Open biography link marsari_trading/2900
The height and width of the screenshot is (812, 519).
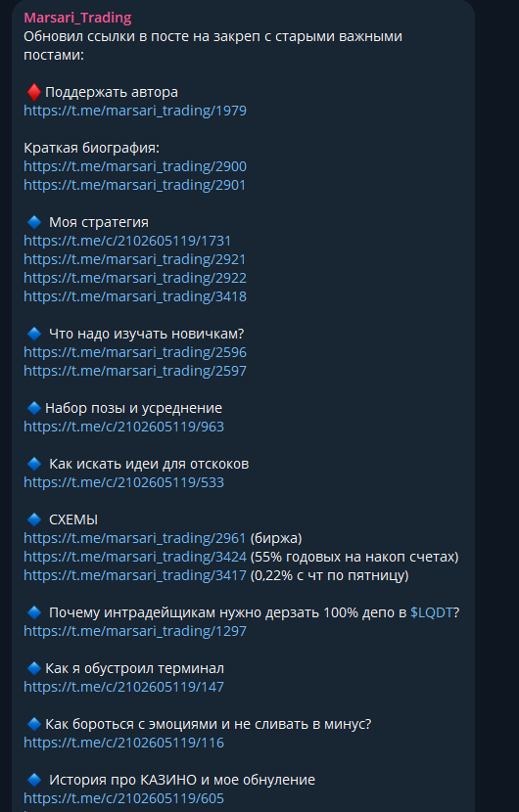(x=135, y=166)
